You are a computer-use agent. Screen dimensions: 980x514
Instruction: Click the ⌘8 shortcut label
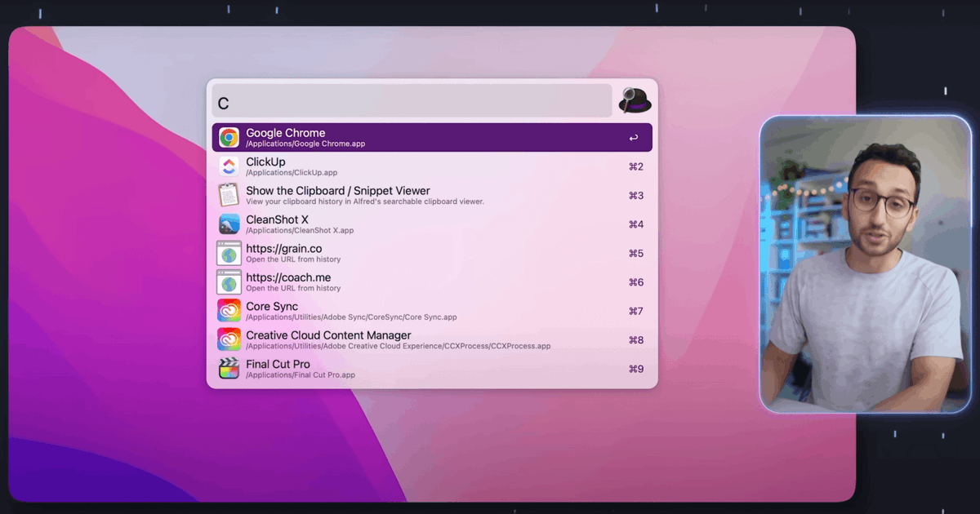pyautogui.click(x=636, y=340)
